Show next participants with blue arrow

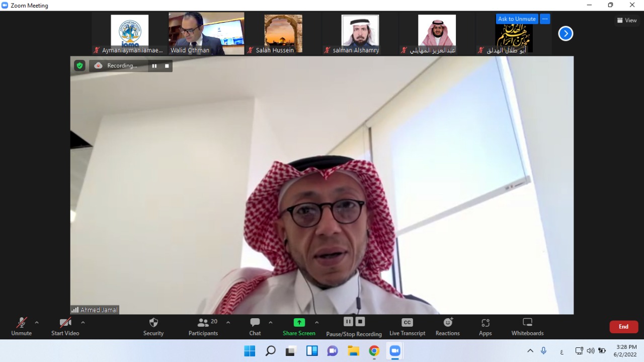pyautogui.click(x=566, y=34)
